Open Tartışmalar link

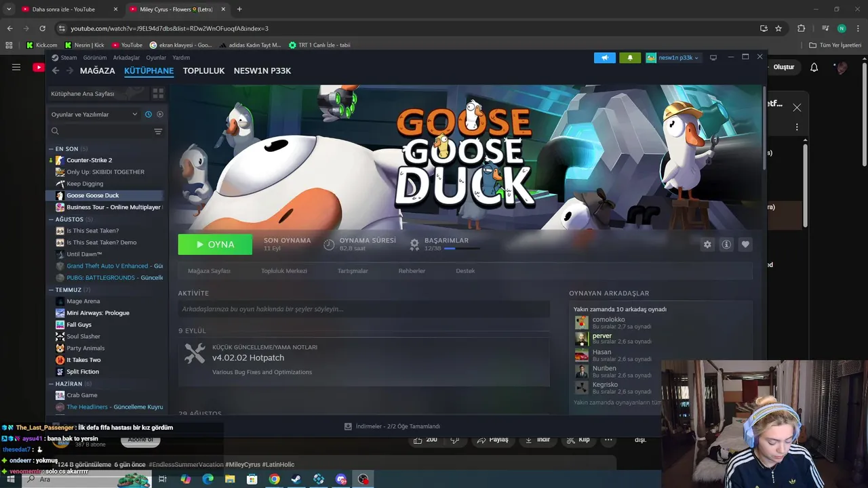[353, 270]
